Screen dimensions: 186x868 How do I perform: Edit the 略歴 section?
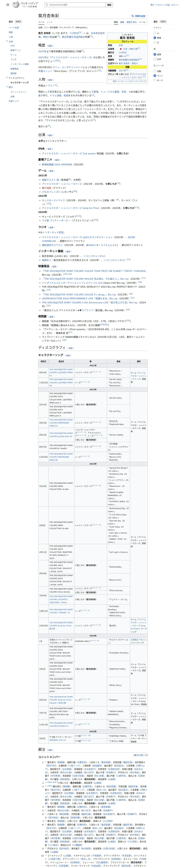[50, 46]
